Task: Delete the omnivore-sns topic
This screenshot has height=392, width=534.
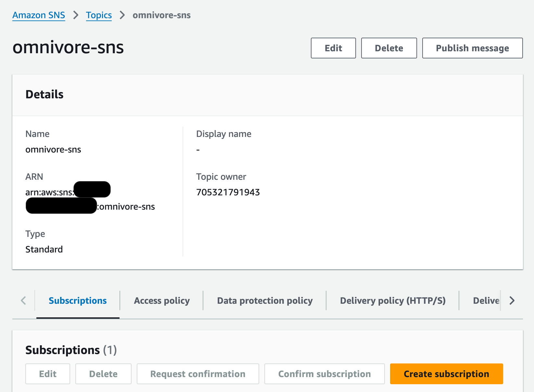Action: [388, 48]
